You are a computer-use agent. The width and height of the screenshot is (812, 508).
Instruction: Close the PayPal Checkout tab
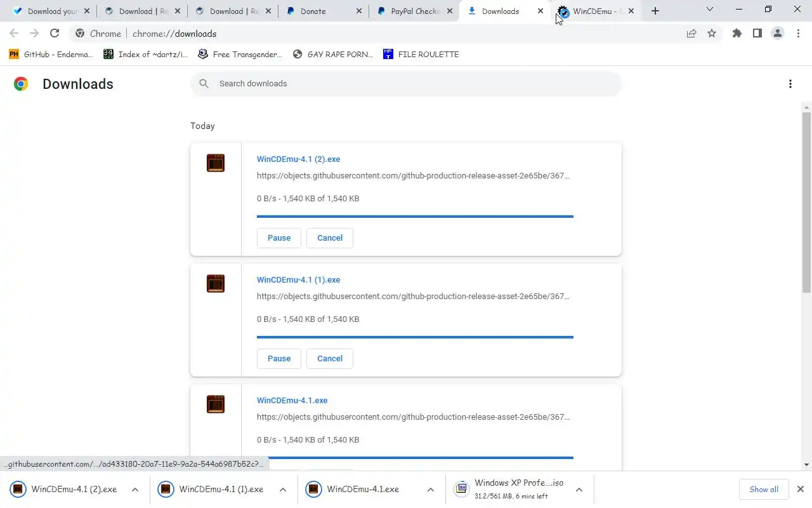450,11
